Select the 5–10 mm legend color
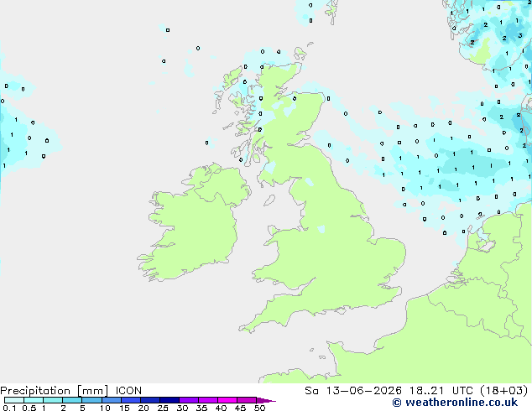 pyautogui.click(x=91, y=400)
